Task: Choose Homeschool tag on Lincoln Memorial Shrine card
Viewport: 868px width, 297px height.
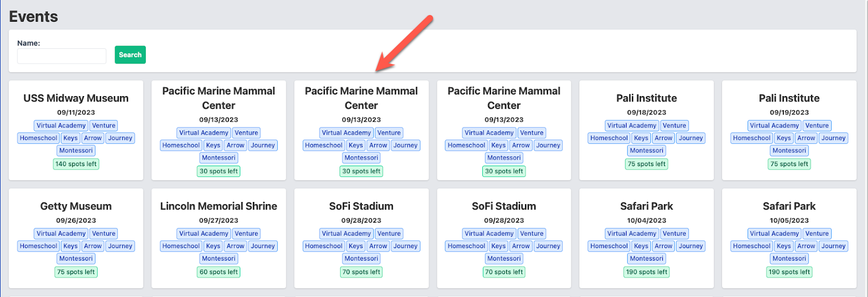Action: point(181,246)
